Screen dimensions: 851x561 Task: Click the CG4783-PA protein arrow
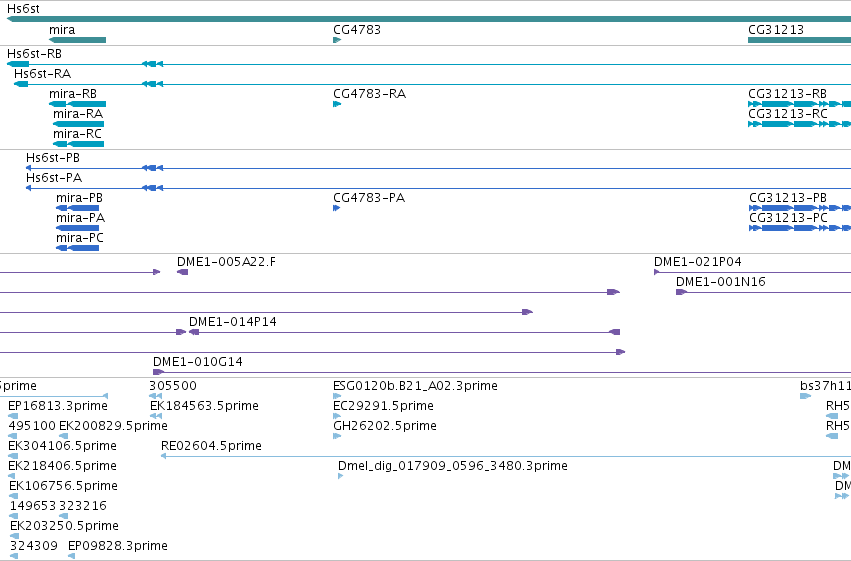336,208
